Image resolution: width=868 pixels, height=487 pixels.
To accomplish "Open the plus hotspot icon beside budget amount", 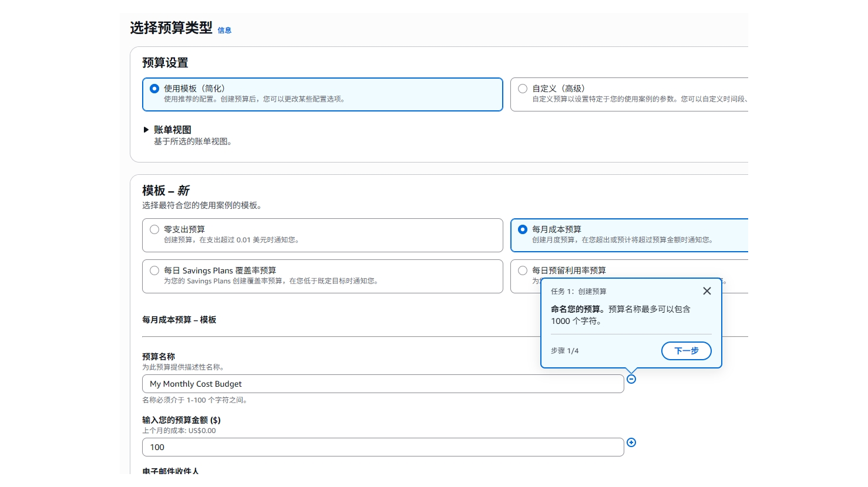I will tap(631, 442).
